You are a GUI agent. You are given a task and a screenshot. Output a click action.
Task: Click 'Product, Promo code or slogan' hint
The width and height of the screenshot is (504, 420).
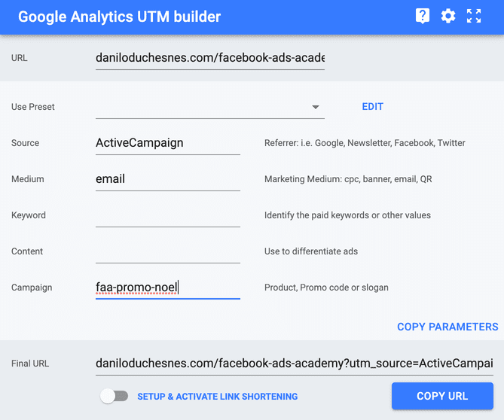tap(326, 288)
